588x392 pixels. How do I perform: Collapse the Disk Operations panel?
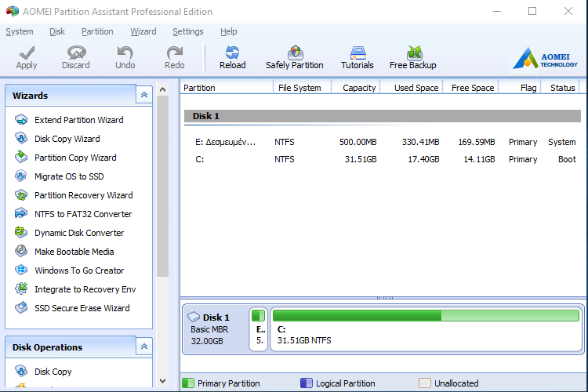[x=144, y=347]
